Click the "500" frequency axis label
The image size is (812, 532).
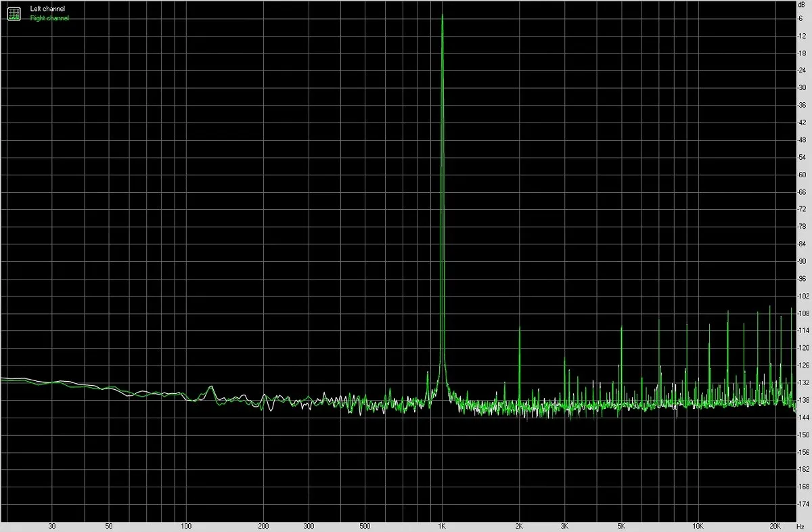[x=365, y=526]
